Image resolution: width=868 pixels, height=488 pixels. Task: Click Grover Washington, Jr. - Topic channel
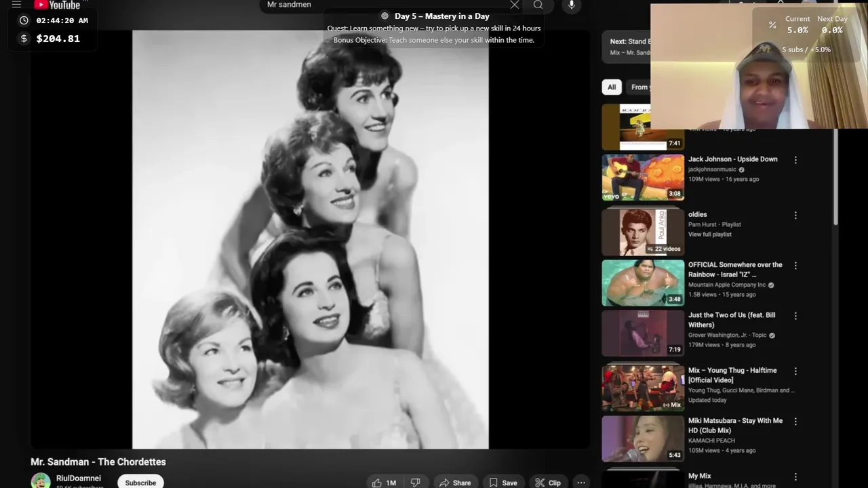[728, 335]
